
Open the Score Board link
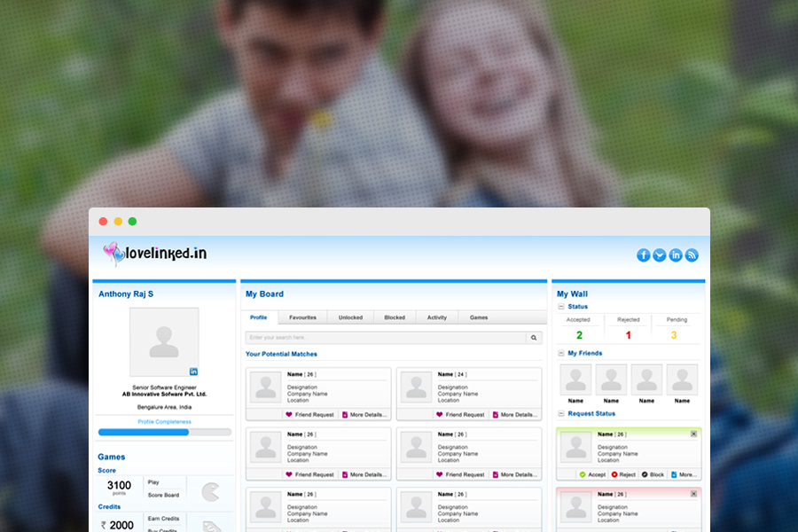pyautogui.click(x=163, y=495)
